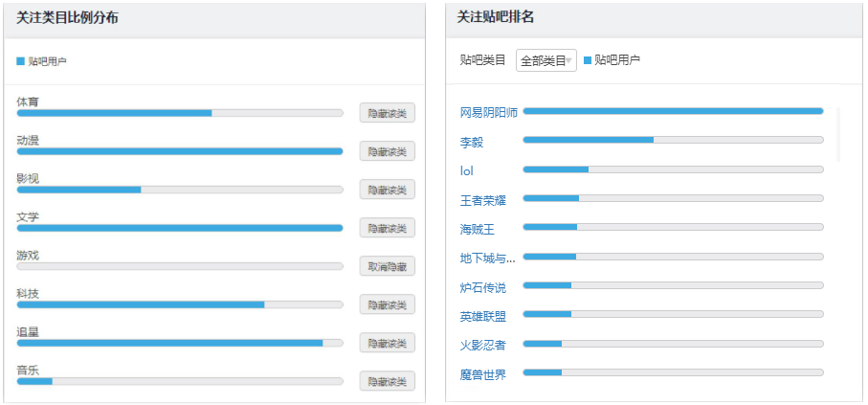The width and height of the screenshot is (868, 405).
Task: Open the 全部类目 dropdown
Action: tap(545, 60)
